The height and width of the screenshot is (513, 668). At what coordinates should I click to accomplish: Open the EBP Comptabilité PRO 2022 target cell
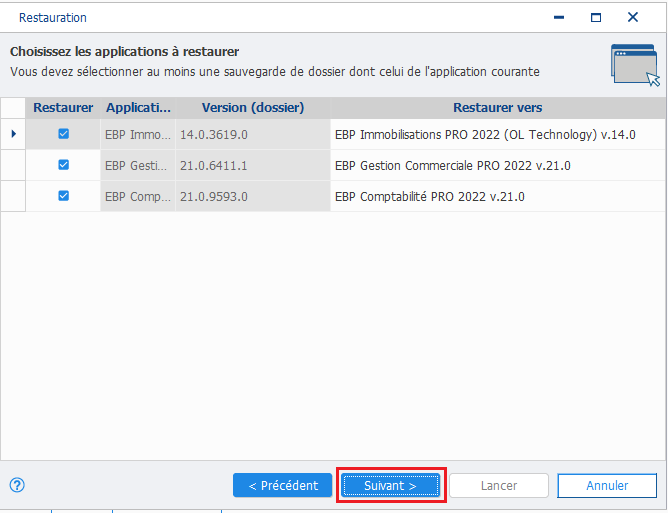497,196
